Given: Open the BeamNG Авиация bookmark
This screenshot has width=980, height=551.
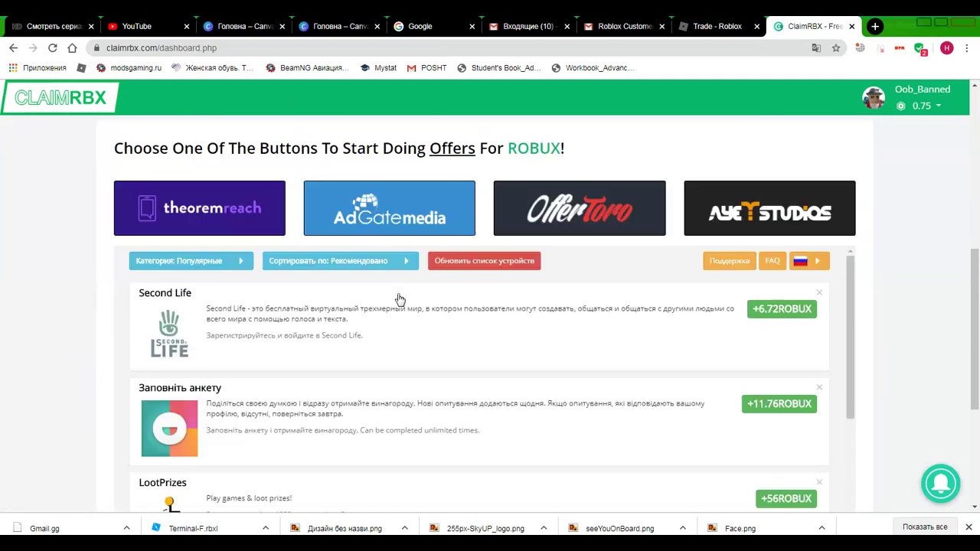Looking at the screenshot, I should click(x=307, y=67).
